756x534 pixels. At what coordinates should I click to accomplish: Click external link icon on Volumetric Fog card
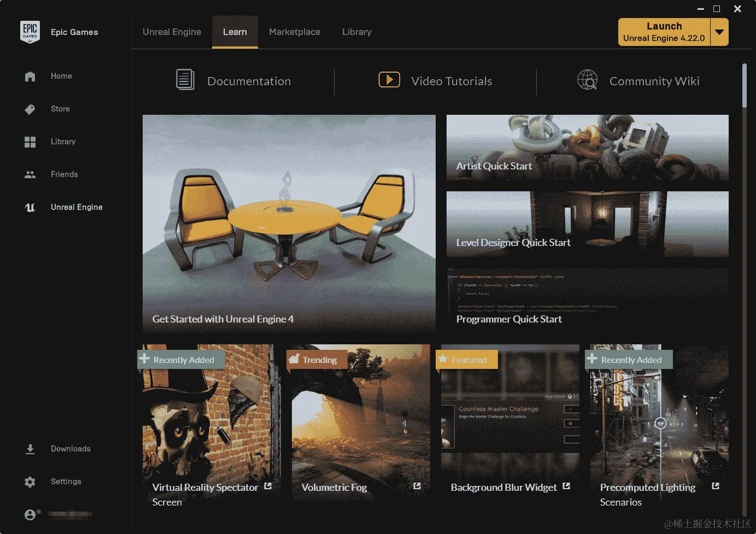click(417, 486)
